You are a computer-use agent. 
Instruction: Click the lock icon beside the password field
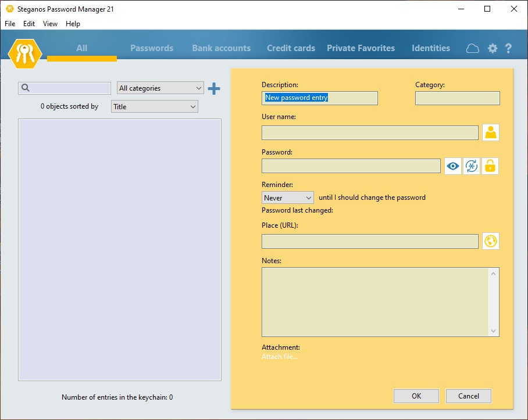pos(490,166)
